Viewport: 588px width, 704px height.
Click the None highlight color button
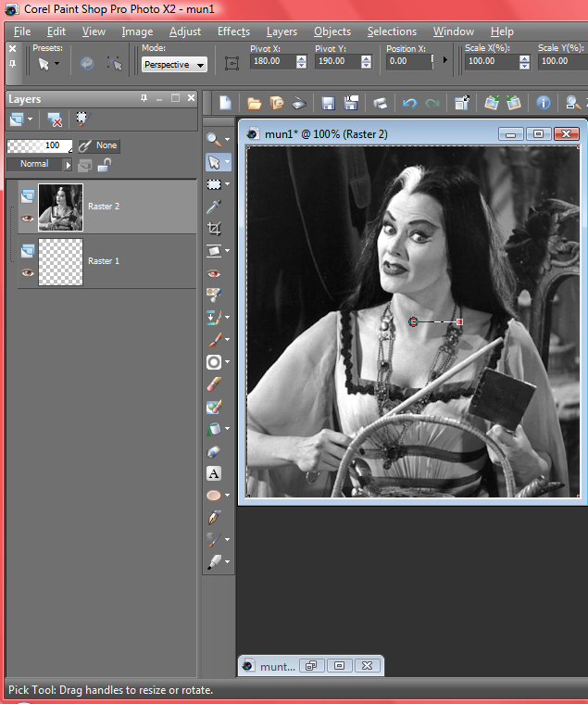point(99,145)
